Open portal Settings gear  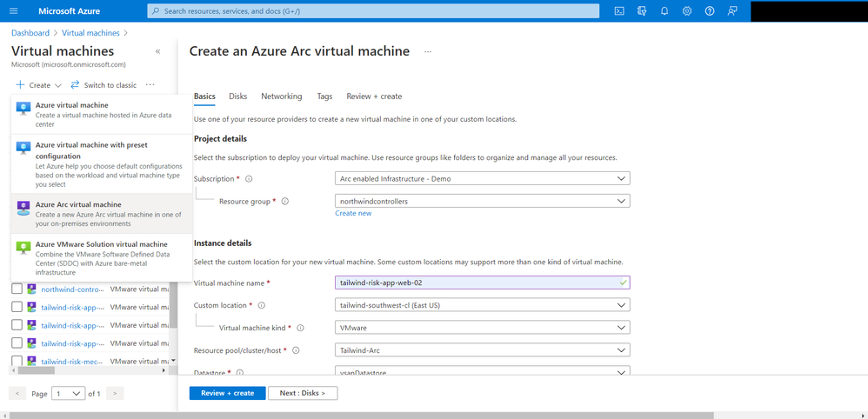pos(687,11)
